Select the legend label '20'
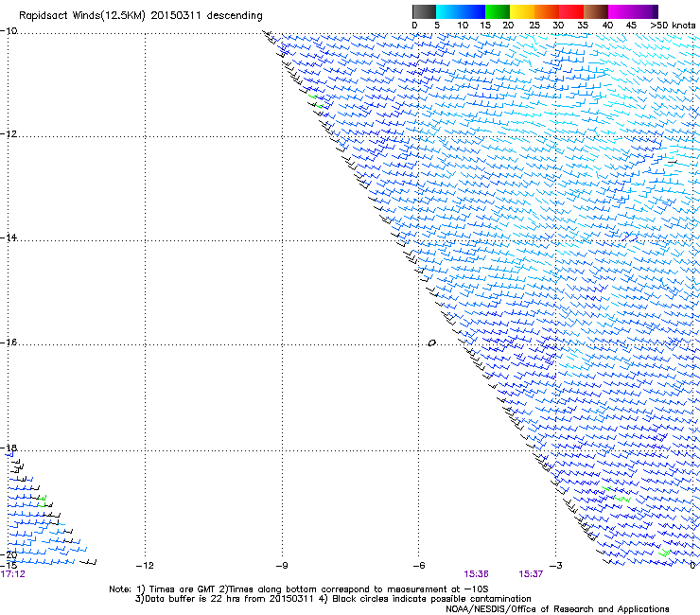Image resolution: width=700 pixels, height=615 pixels. [509, 26]
